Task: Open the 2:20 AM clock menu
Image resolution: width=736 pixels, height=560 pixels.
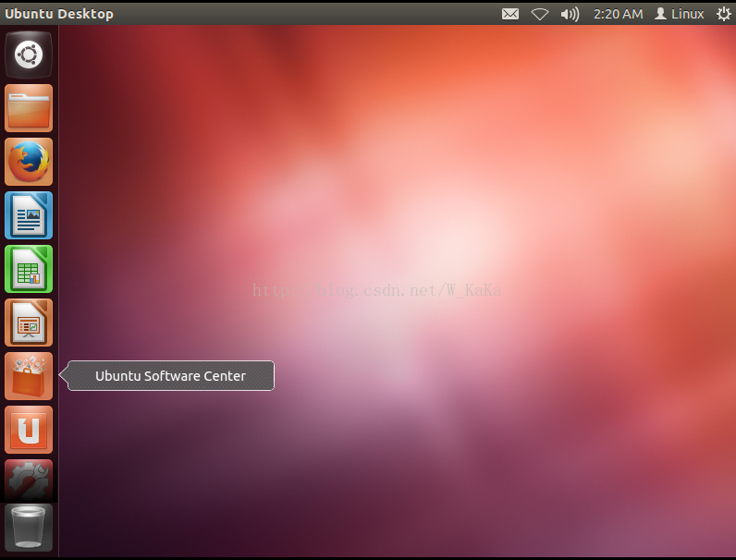Action: tap(619, 14)
